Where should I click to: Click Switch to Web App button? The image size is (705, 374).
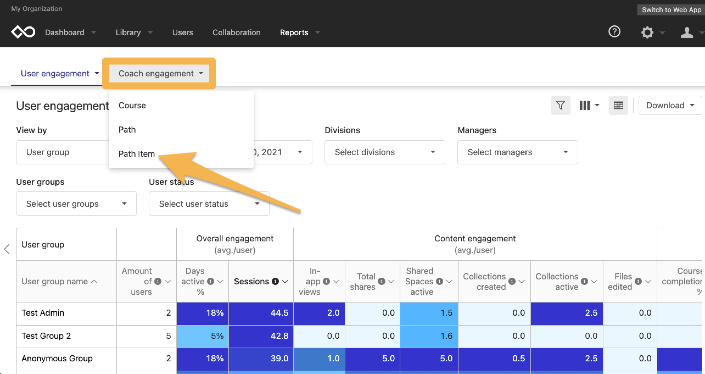point(671,9)
